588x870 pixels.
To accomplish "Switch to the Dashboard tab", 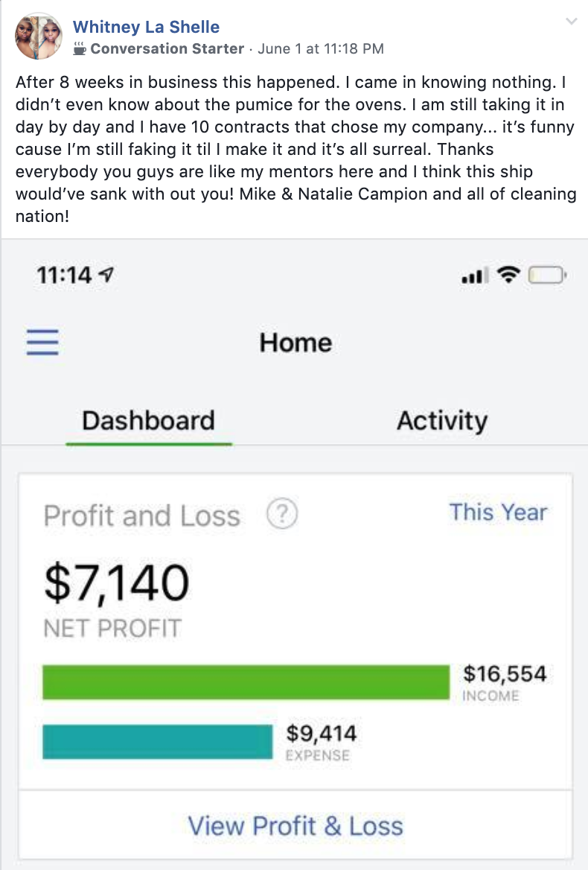I will 149,421.
